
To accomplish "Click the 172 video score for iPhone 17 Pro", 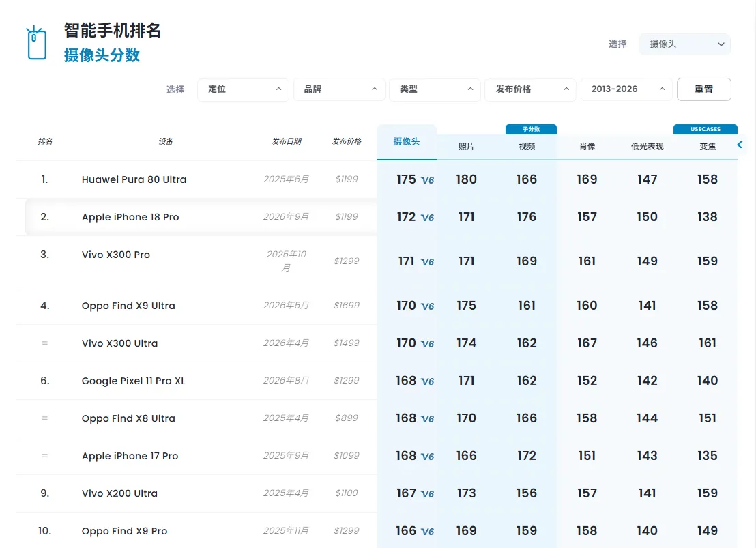I will tap(527, 456).
